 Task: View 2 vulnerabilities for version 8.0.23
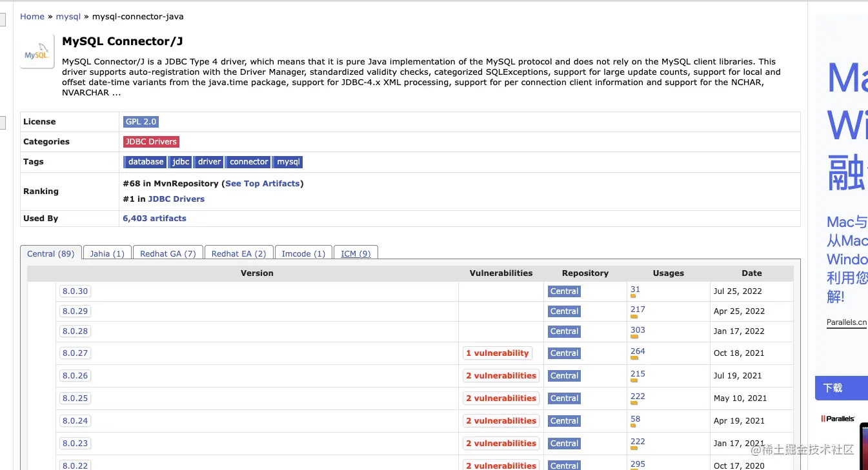pyautogui.click(x=501, y=444)
